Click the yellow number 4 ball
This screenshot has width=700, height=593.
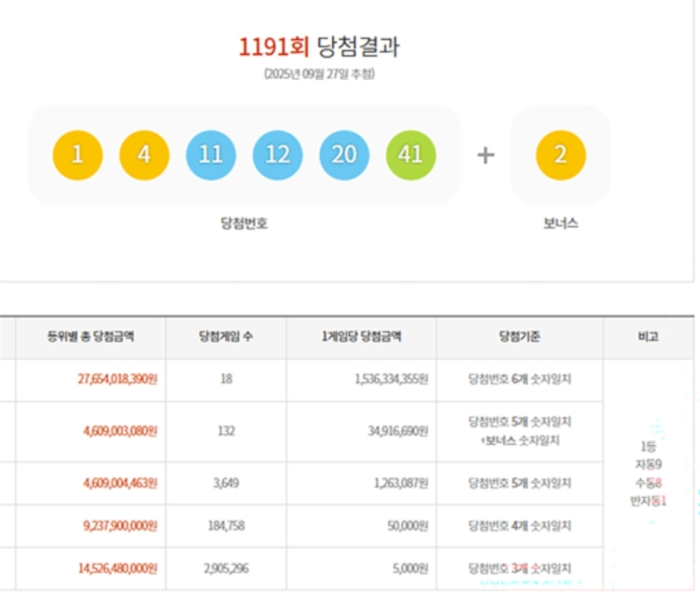[x=144, y=155]
